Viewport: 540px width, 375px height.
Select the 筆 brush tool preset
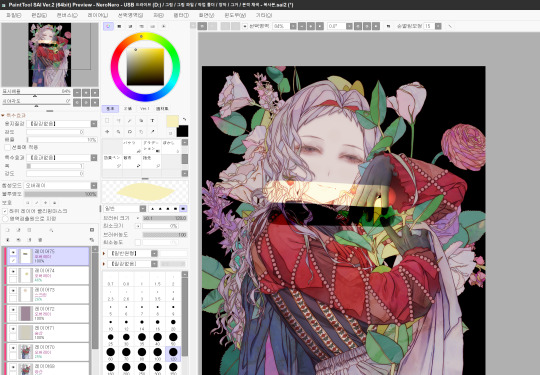[x=132, y=162]
